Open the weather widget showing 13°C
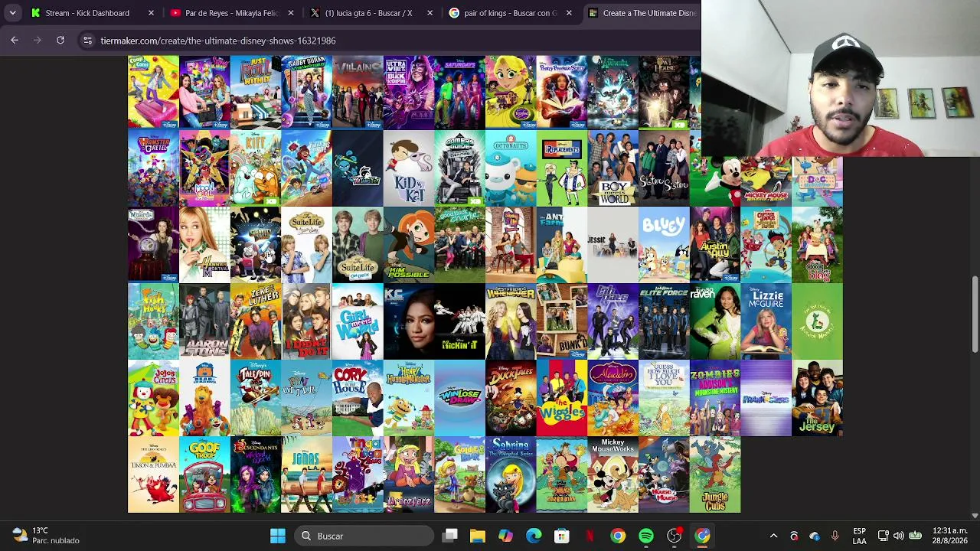 (x=46, y=536)
